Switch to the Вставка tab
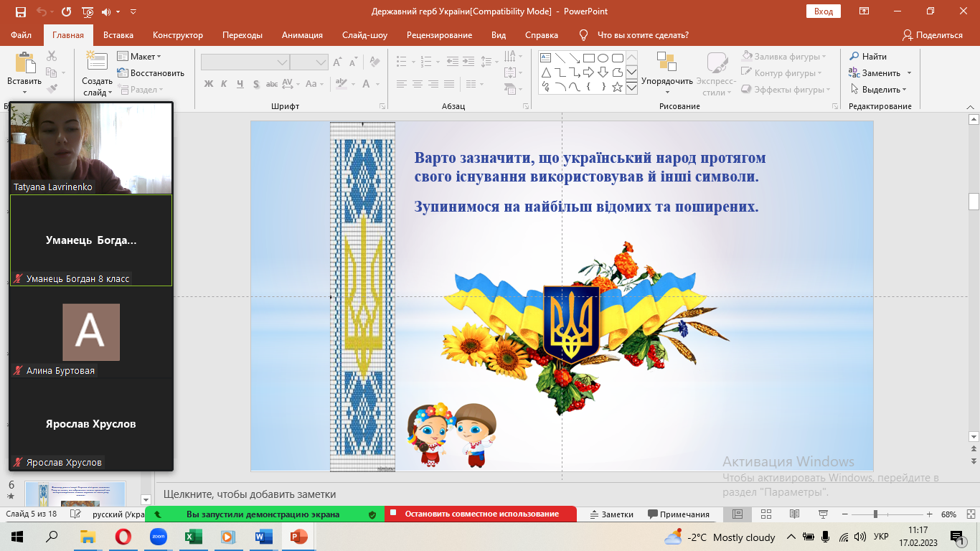Image resolution: width=980 pixels, height=551 pixels. coord(118,35)
